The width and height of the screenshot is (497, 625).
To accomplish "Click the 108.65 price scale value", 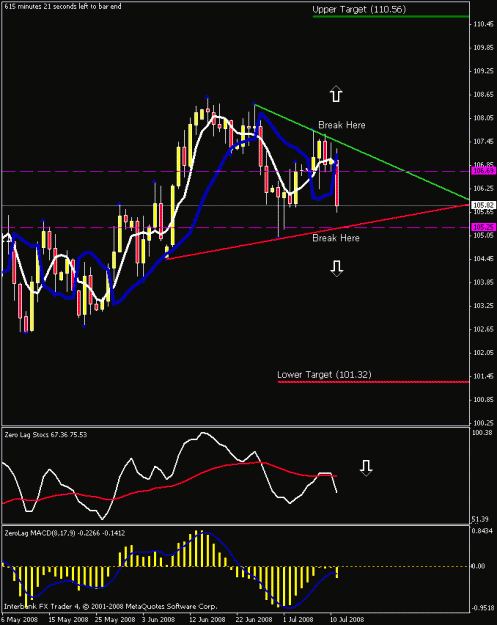I will point(483,94).
